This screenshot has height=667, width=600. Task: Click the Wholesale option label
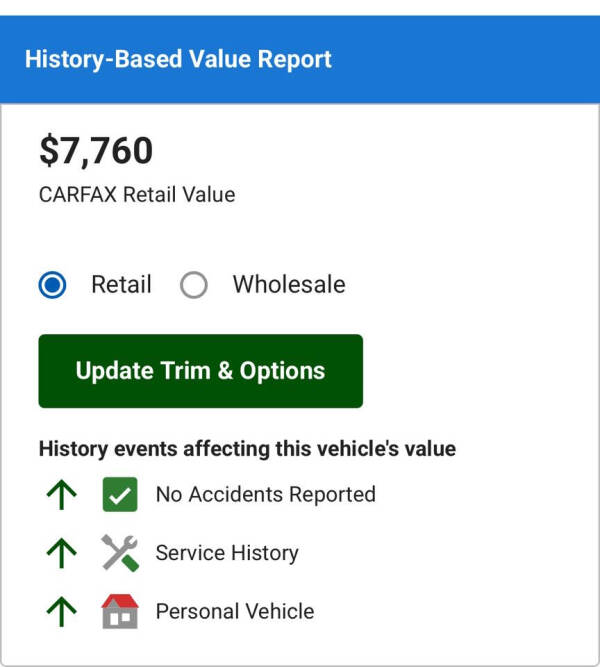click(x=288, y=285)
